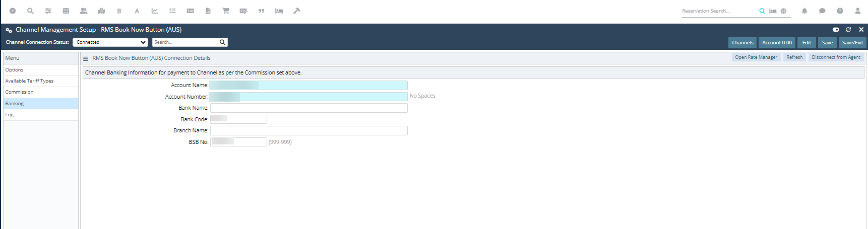Image resolution: width=868 pixels, height=229 pixels.
Task: Open the shopping cart icon in toolbar
Action: pos(226,11)
